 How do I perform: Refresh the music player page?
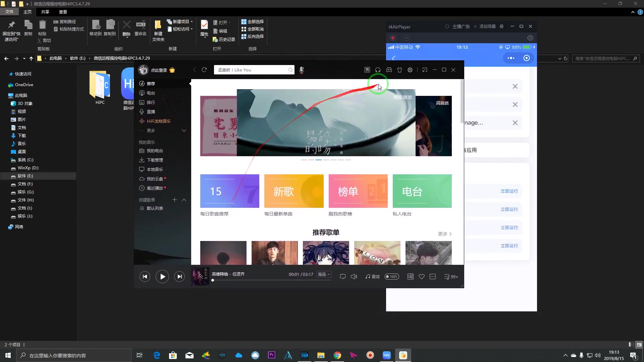point(204,70)
